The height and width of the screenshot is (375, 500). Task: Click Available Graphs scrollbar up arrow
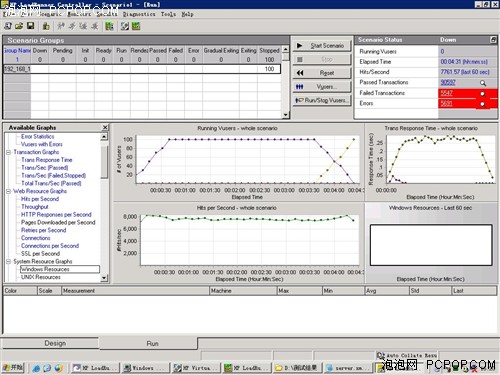point(104,136)
